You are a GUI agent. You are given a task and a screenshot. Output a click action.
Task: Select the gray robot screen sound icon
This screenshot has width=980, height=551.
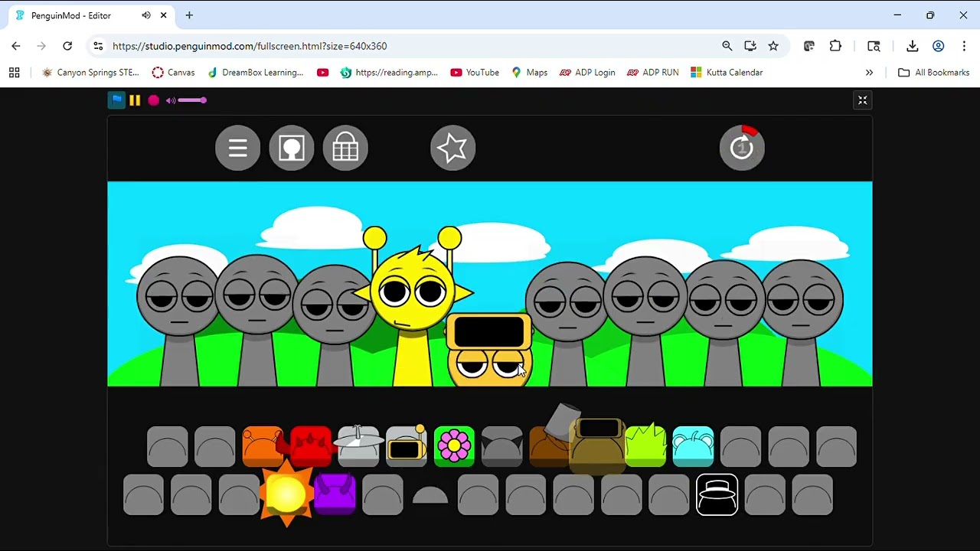click(406, 447)
